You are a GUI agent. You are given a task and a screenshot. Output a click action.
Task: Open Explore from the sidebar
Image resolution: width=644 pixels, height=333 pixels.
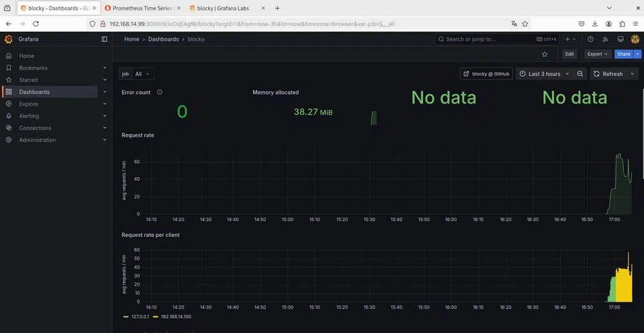(x=28, y=104)
